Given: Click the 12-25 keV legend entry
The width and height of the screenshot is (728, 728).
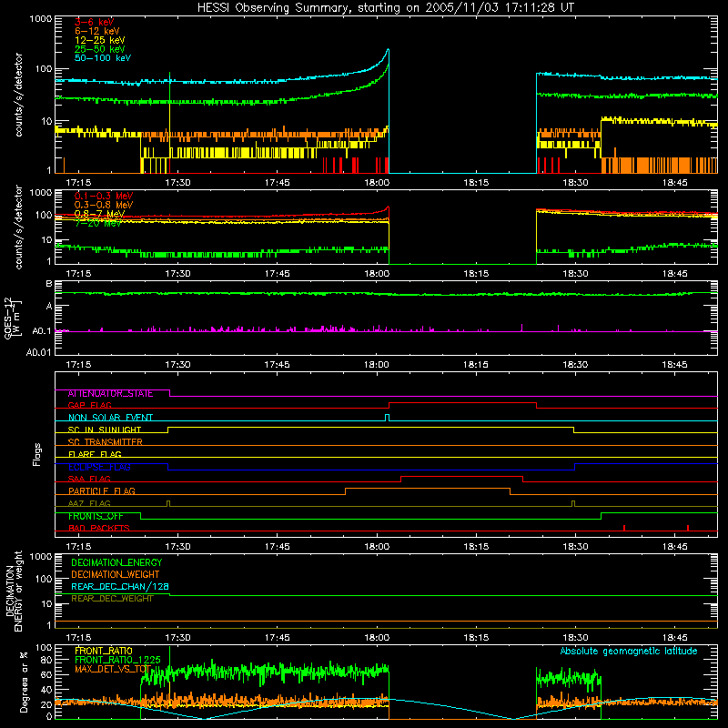Looking at the screenshot, I should pos(99,40).
